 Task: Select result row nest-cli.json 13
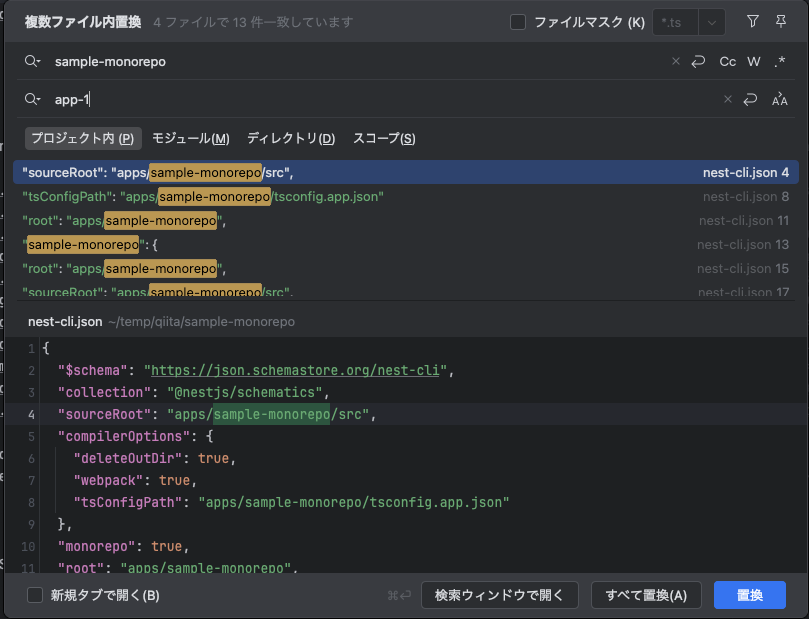click(x=406, y=245)
